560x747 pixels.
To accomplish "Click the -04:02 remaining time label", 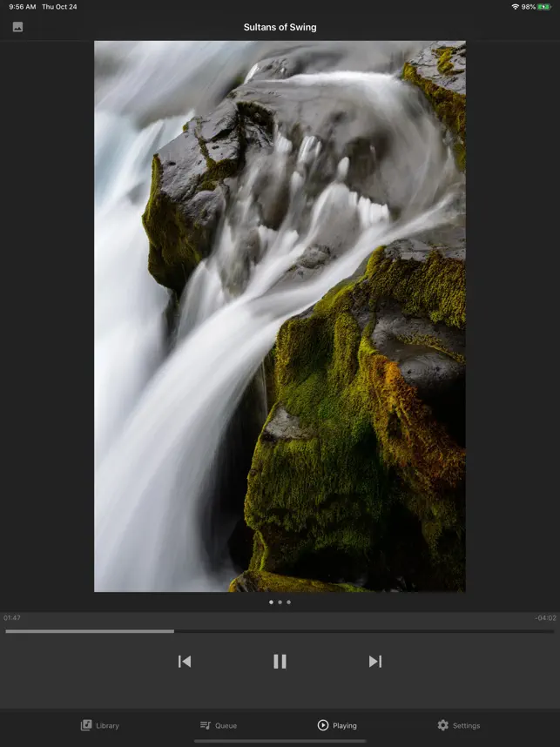I will click(545, 618).
